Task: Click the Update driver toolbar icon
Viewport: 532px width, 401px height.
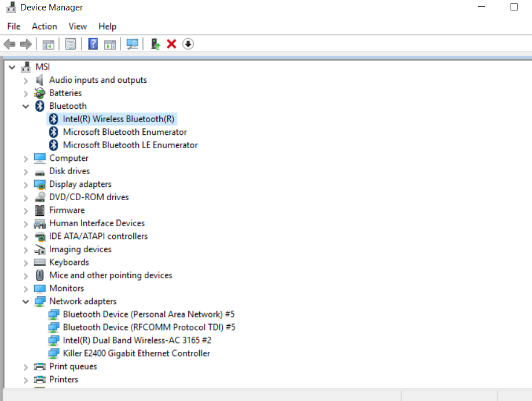Action: 155,44
